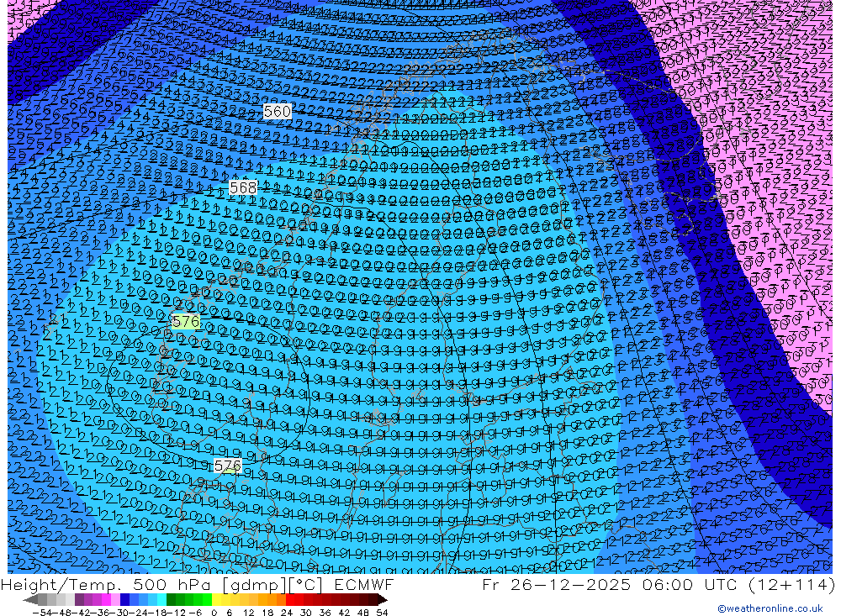Click the [gdmp] unit label
Image resolution: width=841 pixels, height=616 pixels.
(255, 585)
